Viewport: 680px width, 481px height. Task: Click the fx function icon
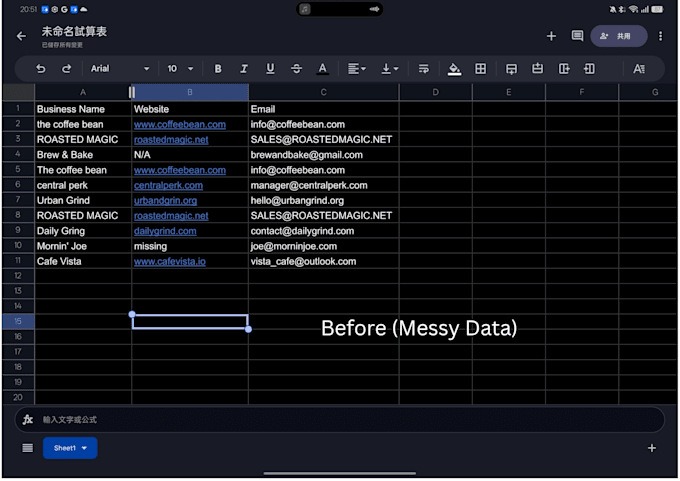click(28, 419)
